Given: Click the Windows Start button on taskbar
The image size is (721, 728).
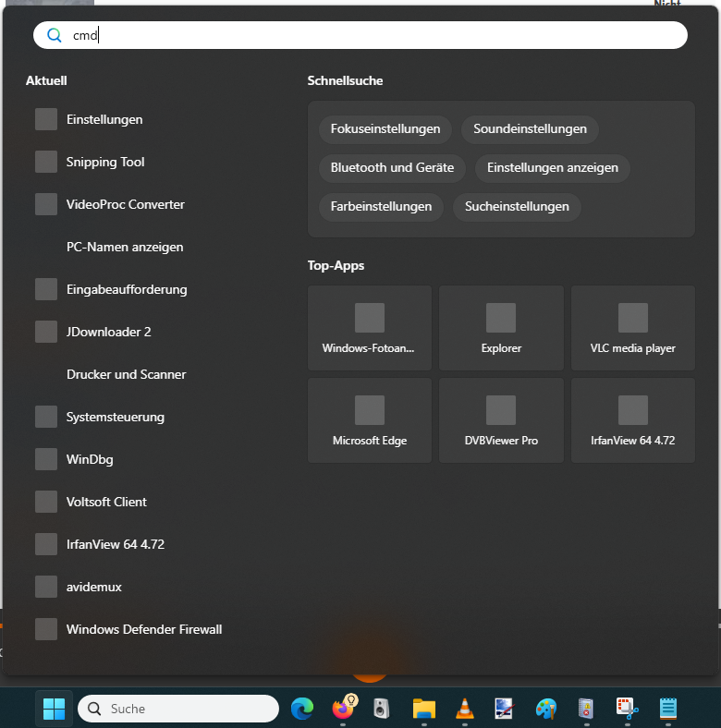Looking at the screenshot, I should tap(54, 709).
